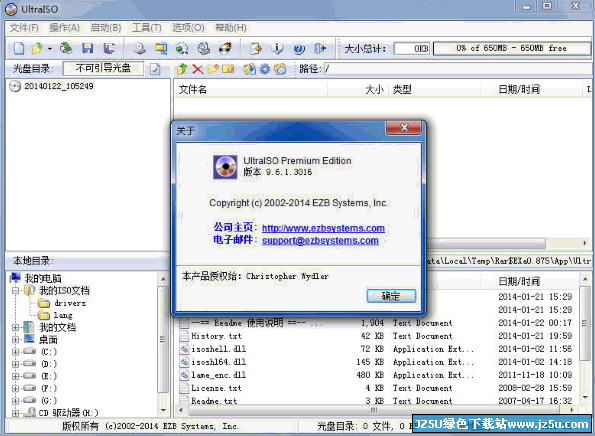Screen dimensions: 595x436
Task: Open the 工具(T) menu
Action: [x=146, y=28]
